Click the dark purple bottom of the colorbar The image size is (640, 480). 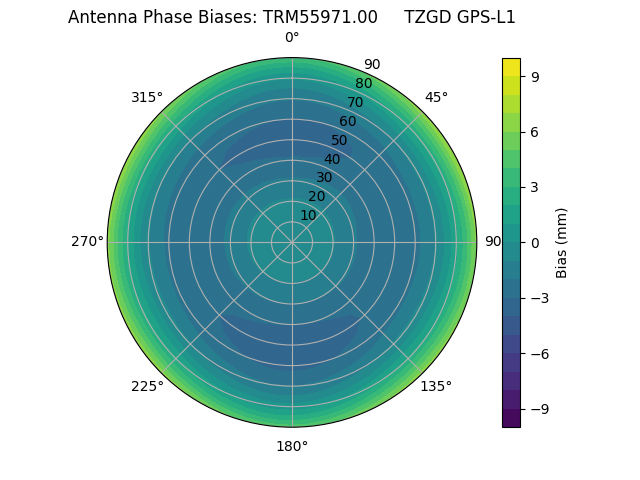click(x=511, y=418)
